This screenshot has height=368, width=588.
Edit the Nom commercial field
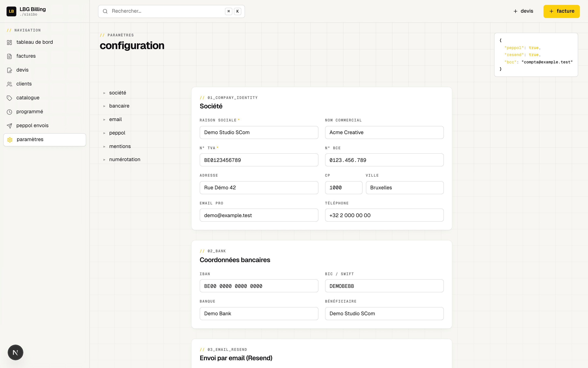click(x=384, y=132)
